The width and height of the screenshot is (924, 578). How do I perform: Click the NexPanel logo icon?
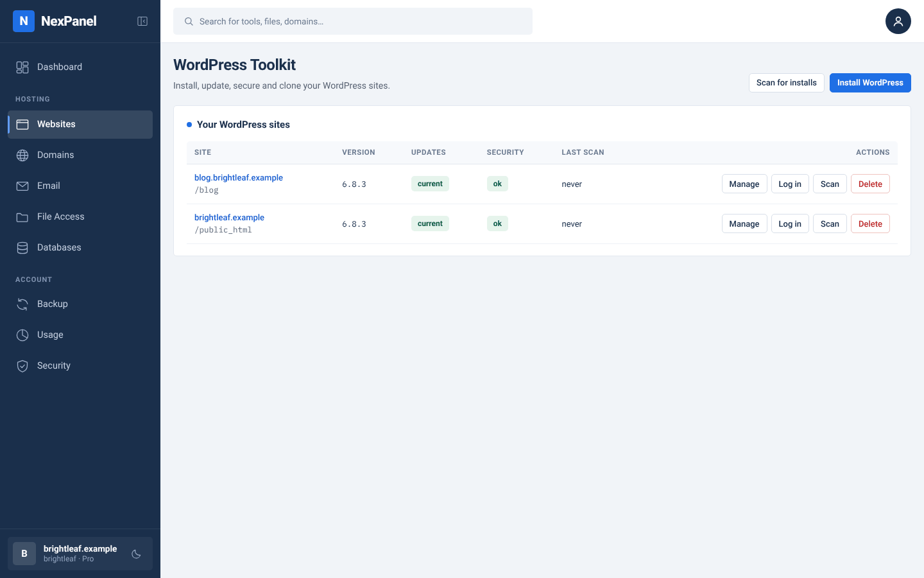click(24, 21)
